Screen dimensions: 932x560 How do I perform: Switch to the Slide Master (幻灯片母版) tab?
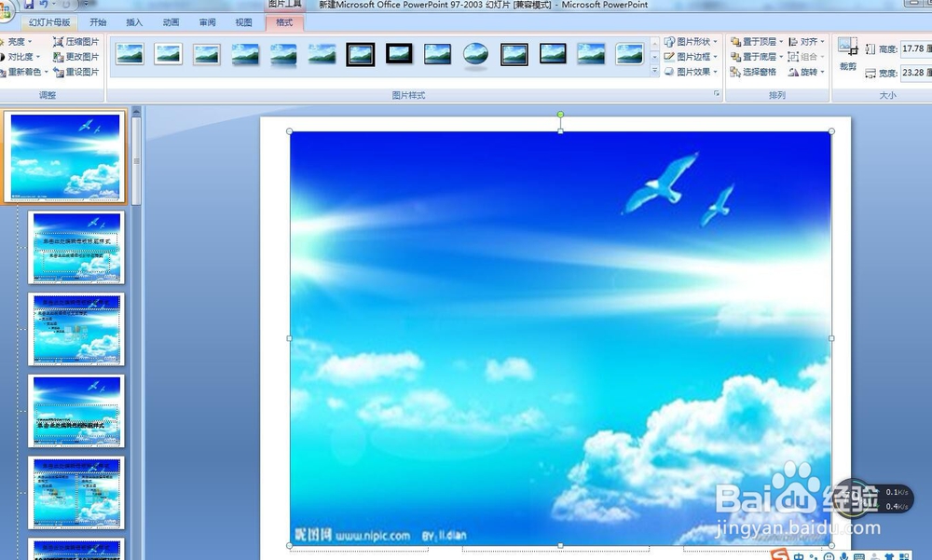point(49,22)
